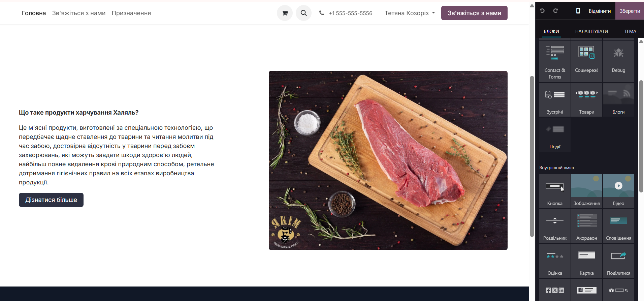Click the Дізнатися більше button
This screenshot has height=301, width=644.
click(x=51, y=200)
